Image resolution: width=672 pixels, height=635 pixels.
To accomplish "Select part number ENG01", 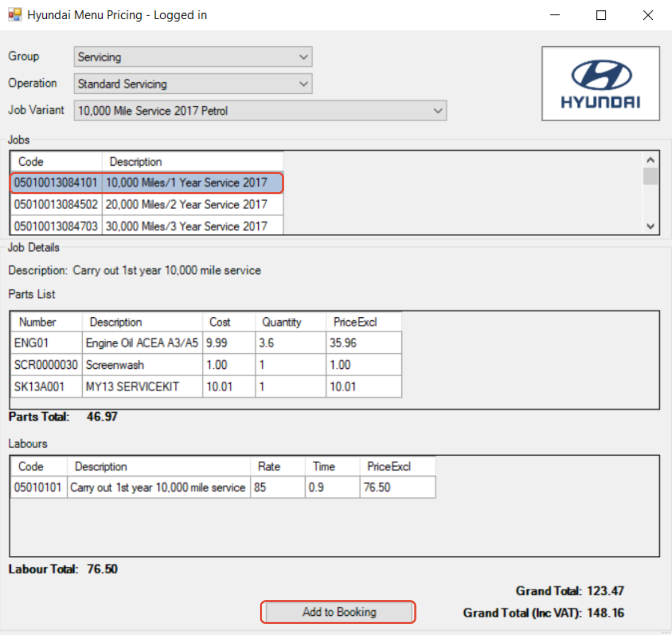I will [46, 343].
